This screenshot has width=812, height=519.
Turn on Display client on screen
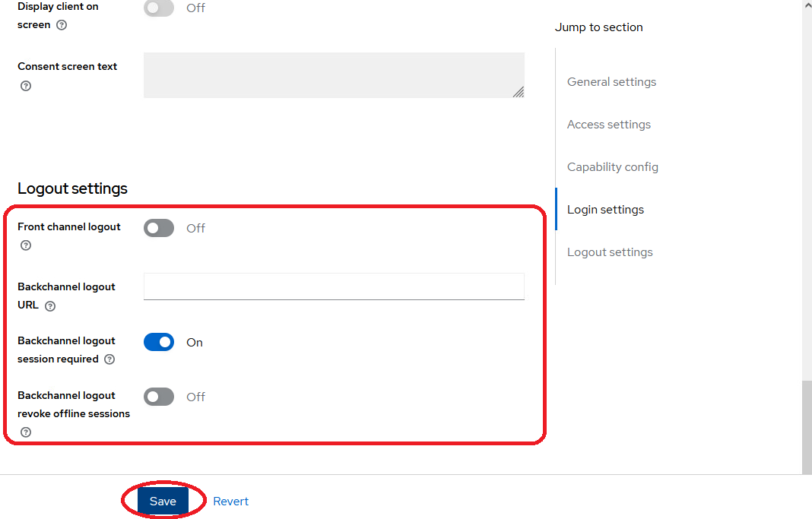click(158, 8)
